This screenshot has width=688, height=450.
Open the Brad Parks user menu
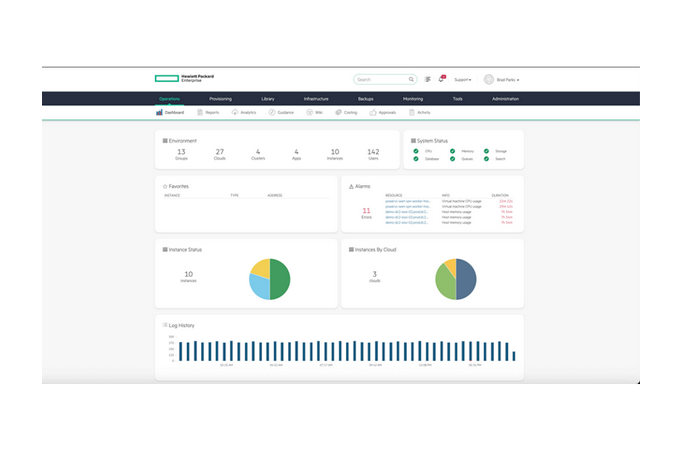point(502,80)
